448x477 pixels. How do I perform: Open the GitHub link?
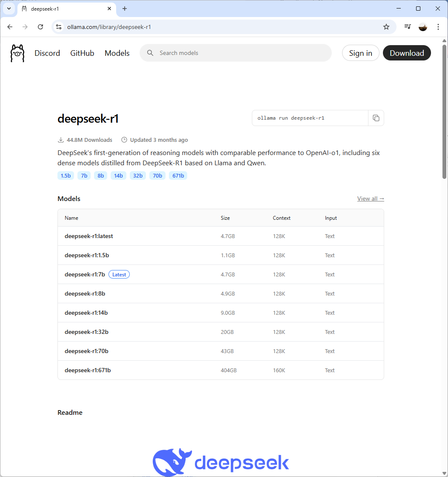[x=82, y=53]
